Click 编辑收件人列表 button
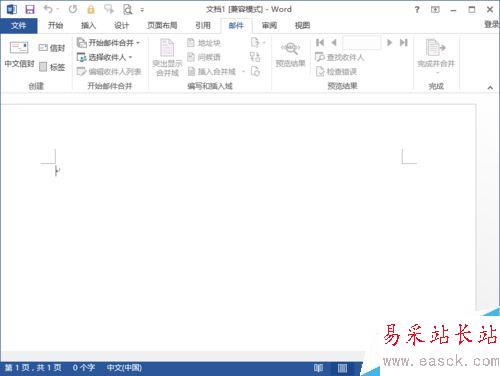Image resolution: width=500 pixels, height=376 pixels. 109,71
